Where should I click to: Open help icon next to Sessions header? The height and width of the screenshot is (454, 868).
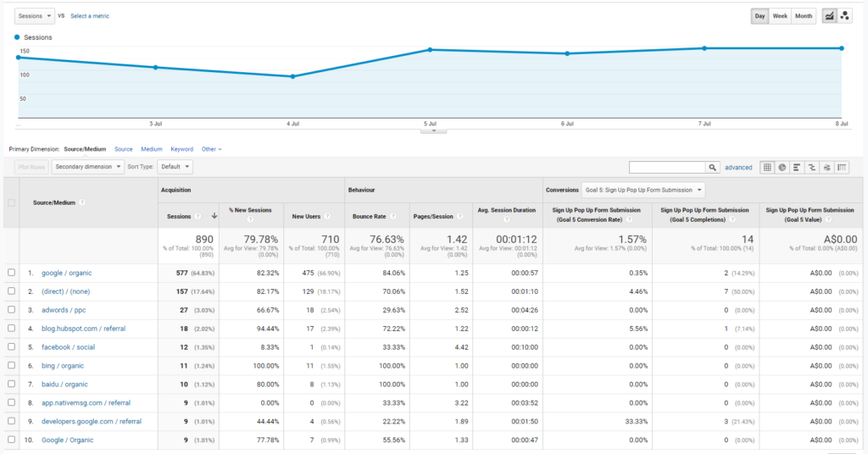pos(198,216)
